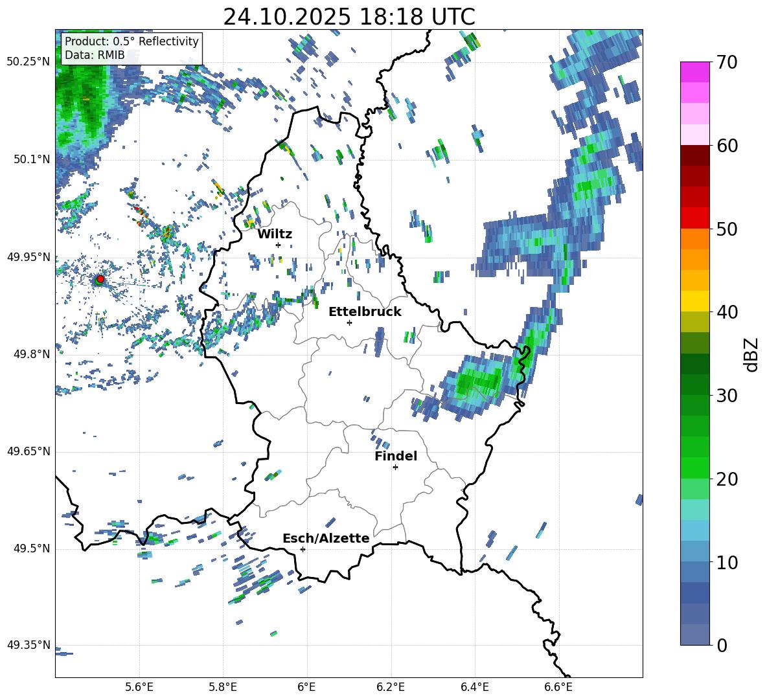Click the 5.8°E longitude label

click(223, 687)
